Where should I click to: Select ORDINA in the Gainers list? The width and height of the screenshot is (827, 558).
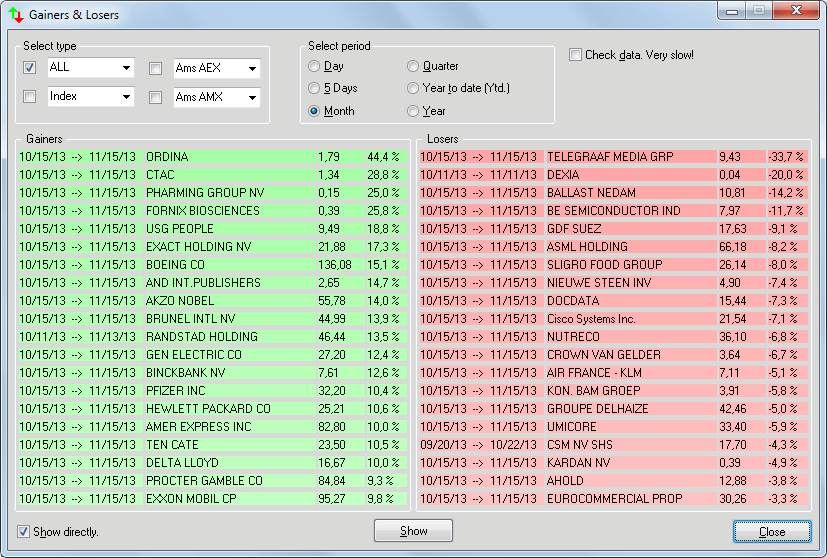tap(213, 157)
